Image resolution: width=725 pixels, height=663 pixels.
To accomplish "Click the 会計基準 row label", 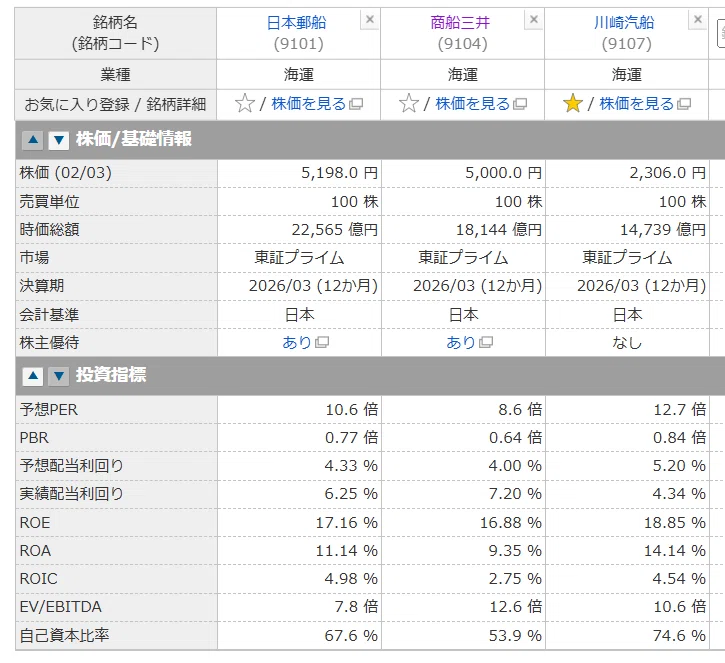I will click(x=49, y=315).
